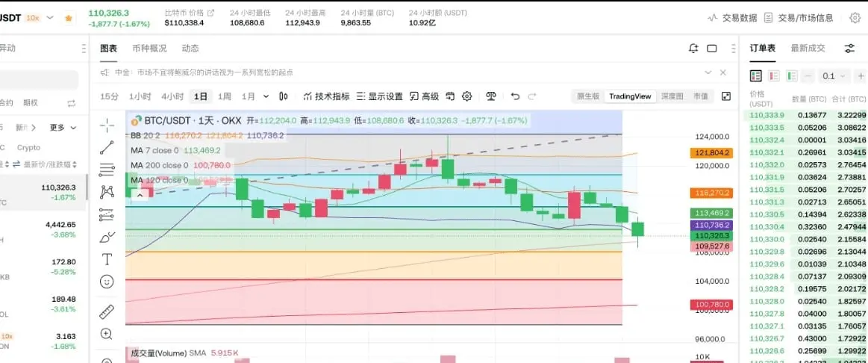Expand the news banner chevron
Screen dimensions: 868x363
coord(708,72)
